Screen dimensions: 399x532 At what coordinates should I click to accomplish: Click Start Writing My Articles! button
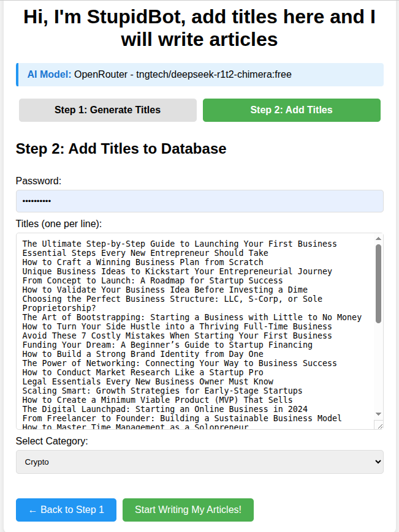[x=188, y=510]
